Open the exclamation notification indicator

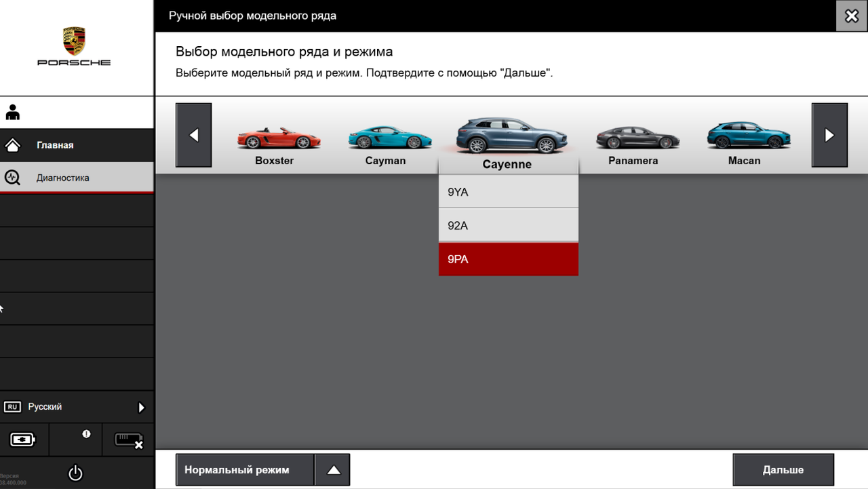(86, 434)
